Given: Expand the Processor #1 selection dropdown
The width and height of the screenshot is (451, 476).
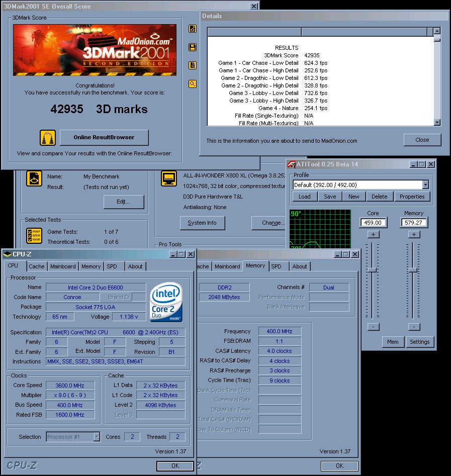Looking at the screenshot, I should point(97,437).
